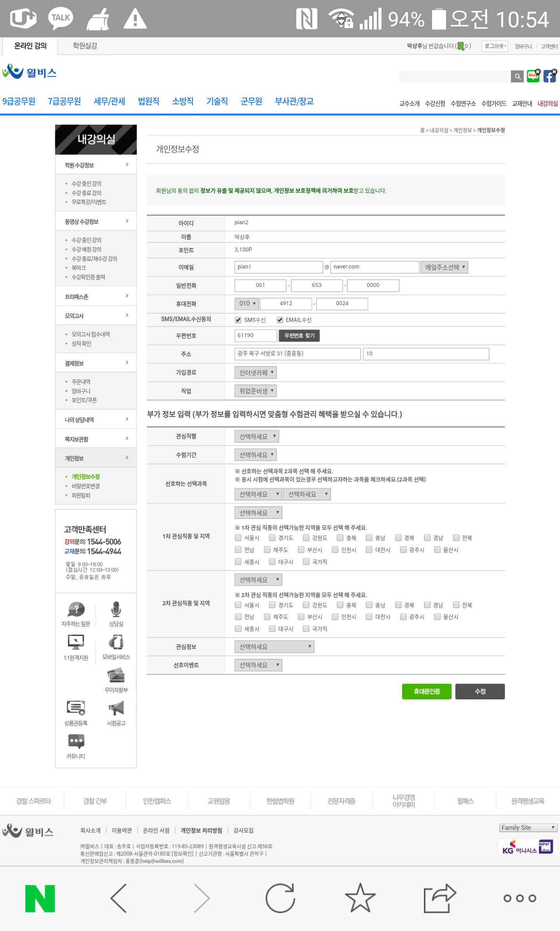The width and height of the screenshot is (560, 931).
Task: Click address field 광주 북구 서방로 31
Action: point(297,354)
